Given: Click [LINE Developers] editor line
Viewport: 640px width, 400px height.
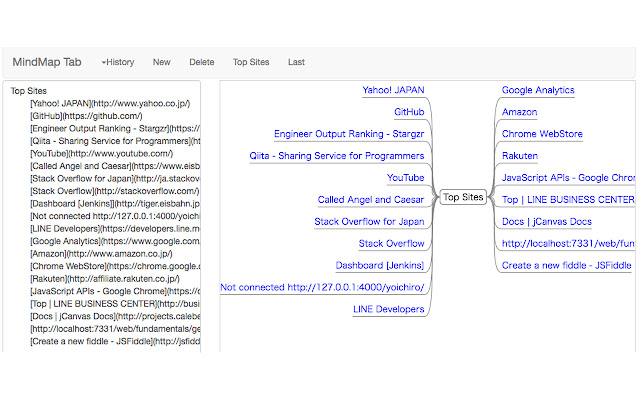Looking at the screenshot, I should (115, 229).
